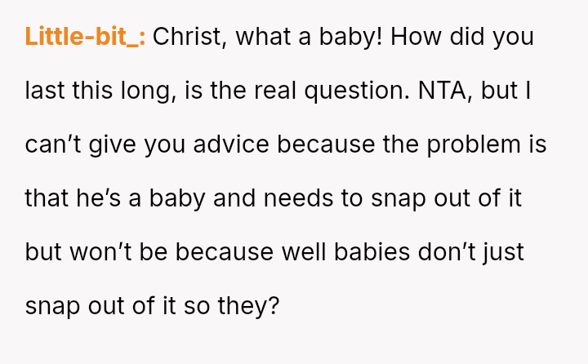Click the word "babies" in the comment
The width and height of the screenshot is (588, 364).
pyautogui.click(x=381, y=252)
